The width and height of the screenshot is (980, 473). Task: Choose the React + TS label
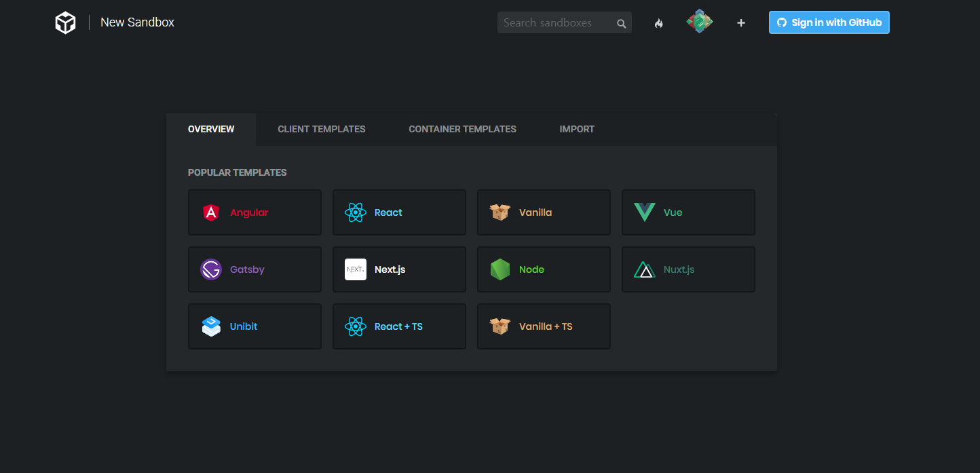398,326
